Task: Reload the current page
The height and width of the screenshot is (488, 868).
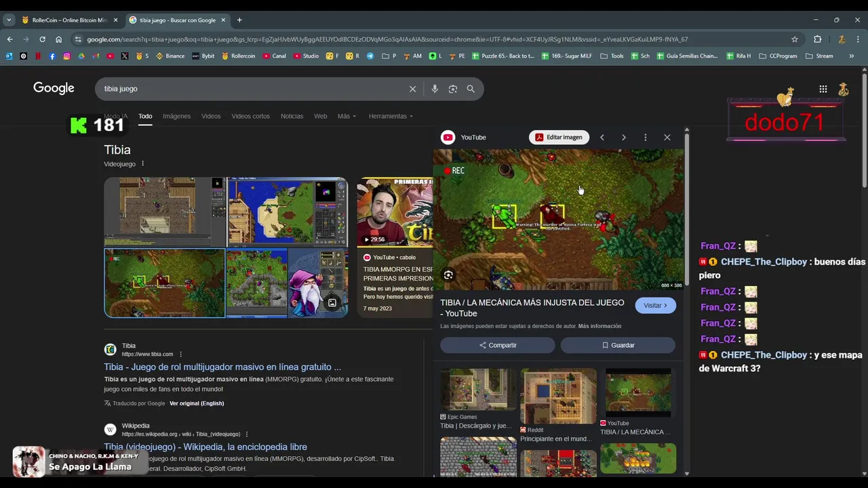Action: click(x=42, y=39)
